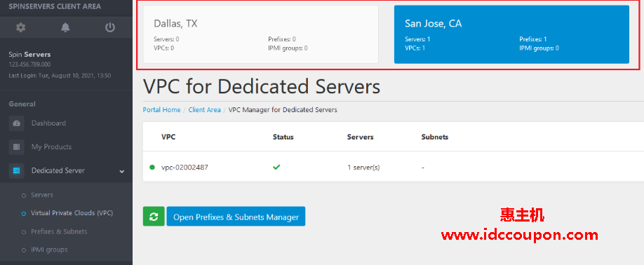Click the Last Login date text
644x265 pixels.
tap(60, 76)
